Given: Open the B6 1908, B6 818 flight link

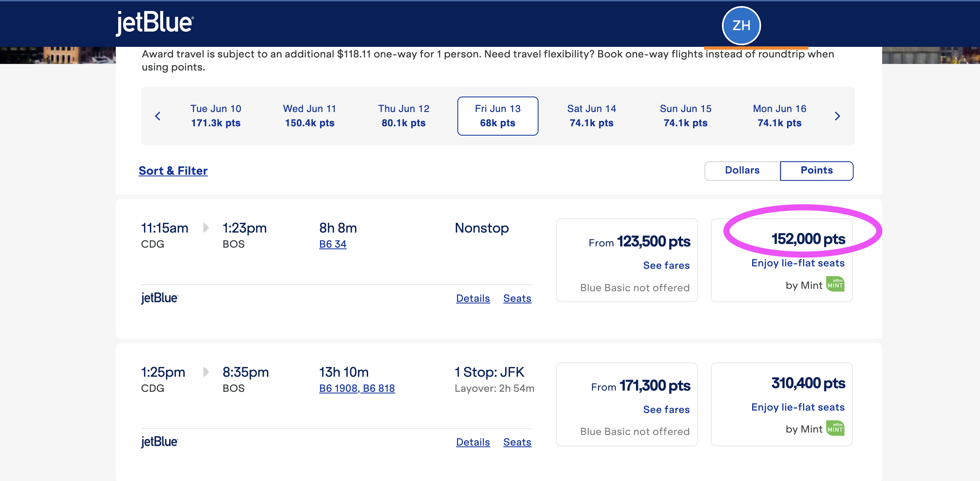Looking at the screenshot, I should pos(357,389).
